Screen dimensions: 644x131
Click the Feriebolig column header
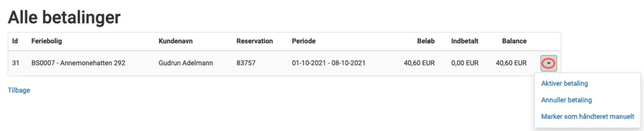point(46,41)
